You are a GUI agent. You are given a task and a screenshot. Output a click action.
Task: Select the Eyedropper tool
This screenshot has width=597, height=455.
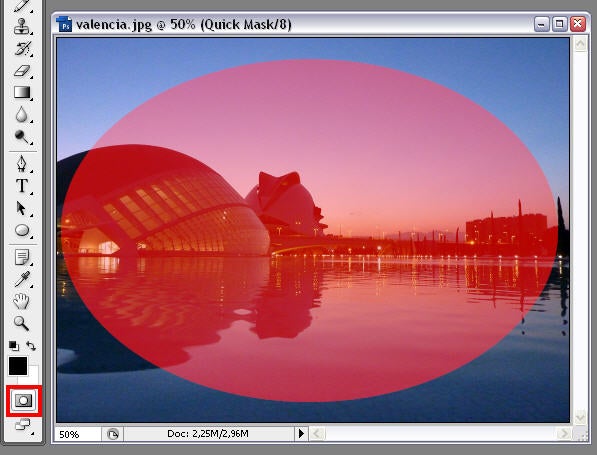click(x=22, y=279)
